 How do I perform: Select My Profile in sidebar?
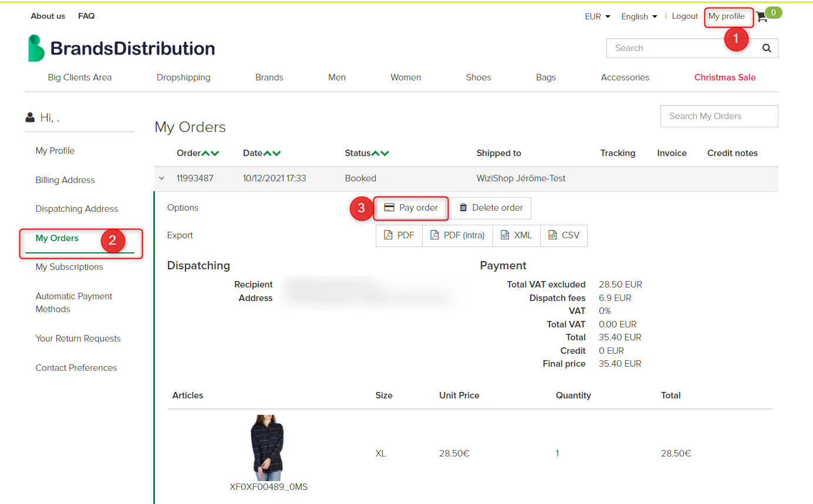55,151
